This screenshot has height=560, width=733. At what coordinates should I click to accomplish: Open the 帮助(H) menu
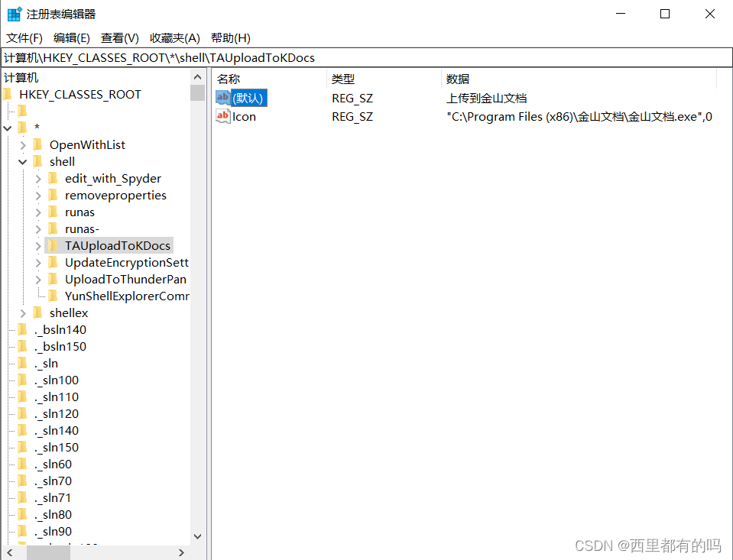pos(231,38)
